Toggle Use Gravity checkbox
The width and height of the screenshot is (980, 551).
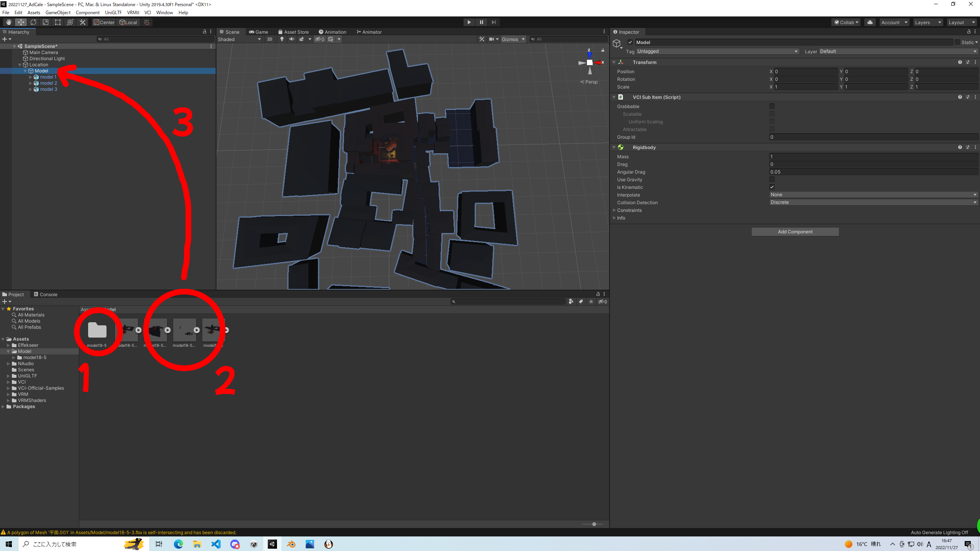[772, 179]
